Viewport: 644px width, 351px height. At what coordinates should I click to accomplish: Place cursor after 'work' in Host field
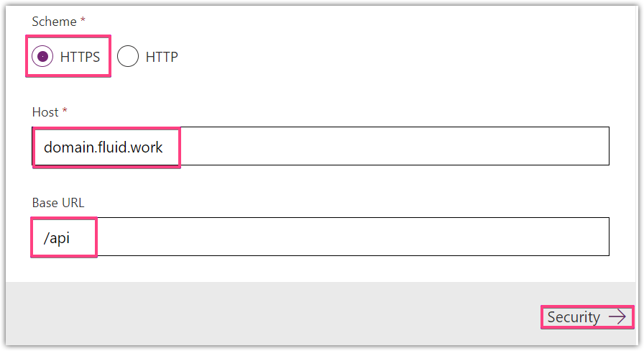point(164,147)
